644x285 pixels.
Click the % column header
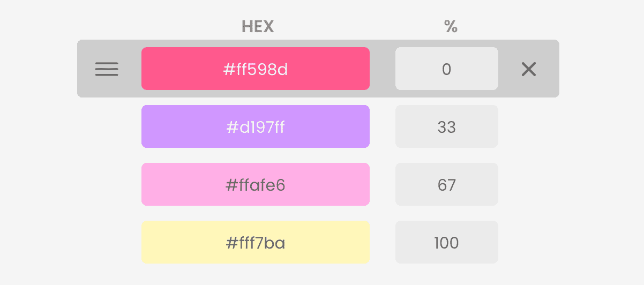click(451, 27)
